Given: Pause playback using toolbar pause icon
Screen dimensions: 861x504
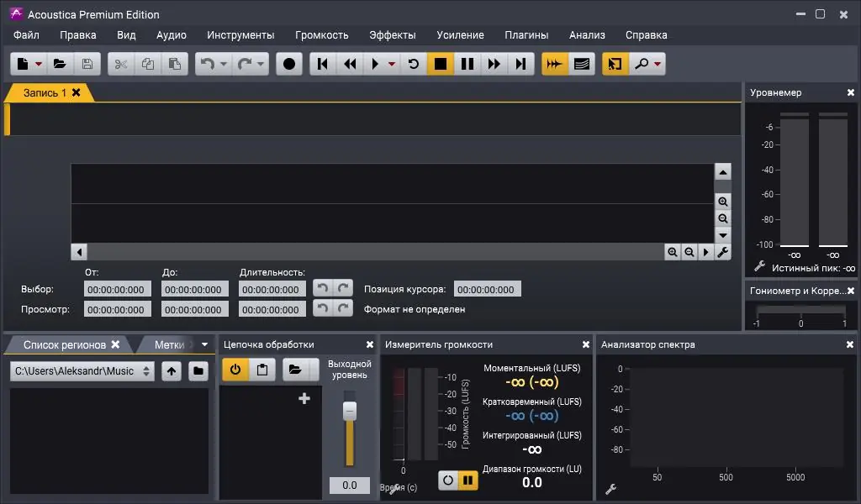Looking at the screenshot, I should coord(467,64).
